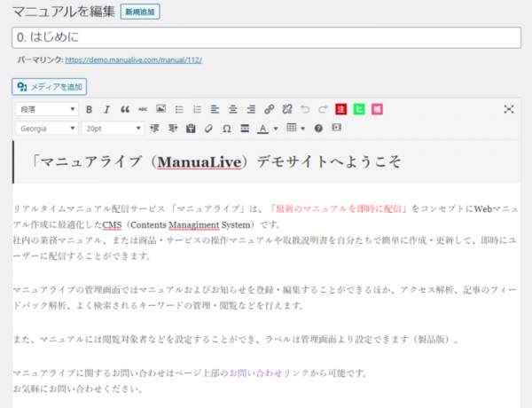
Task: Click the メディアを追加 button
Action: [49, 87]
